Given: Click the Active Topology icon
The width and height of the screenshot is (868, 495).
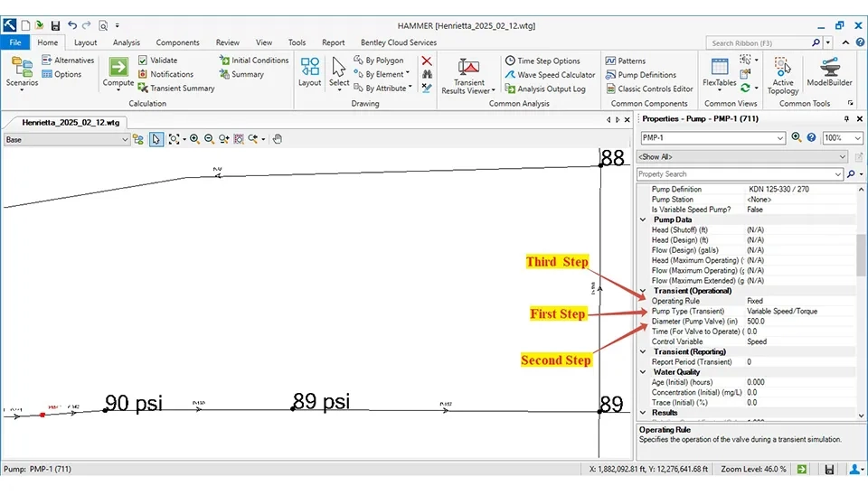Looking at the screenshot, I should 783,74.
